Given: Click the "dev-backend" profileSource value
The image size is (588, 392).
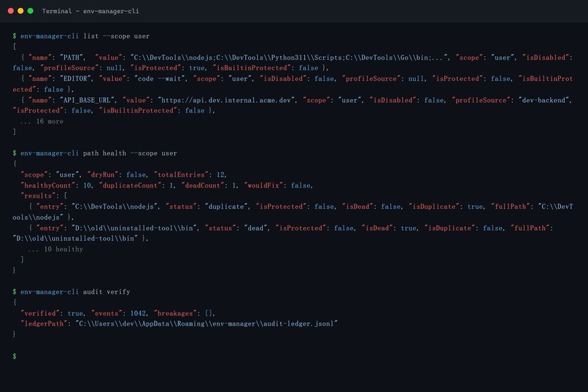Looking at the screenshot, I should click(544, 100).
